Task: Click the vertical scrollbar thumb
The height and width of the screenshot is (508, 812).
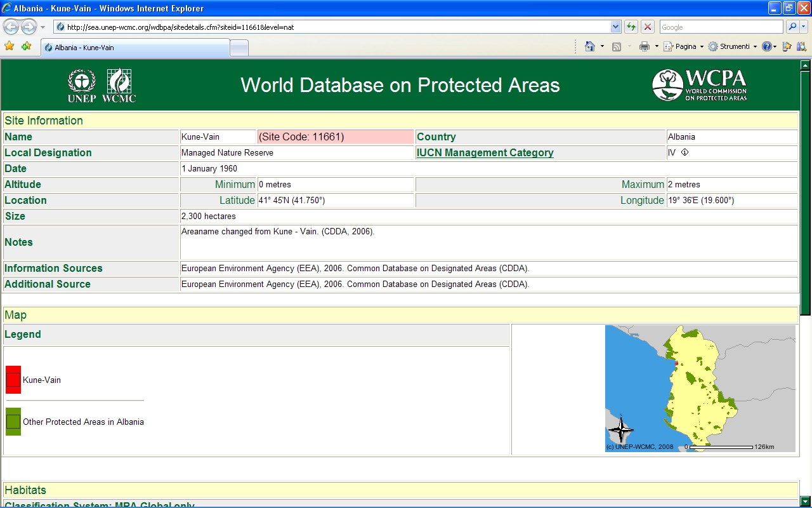Action: pos(805,192)
